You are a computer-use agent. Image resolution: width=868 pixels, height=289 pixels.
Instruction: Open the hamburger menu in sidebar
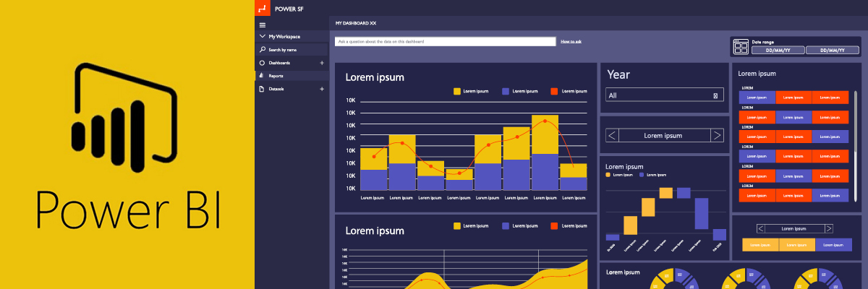(x=262, y=25)
